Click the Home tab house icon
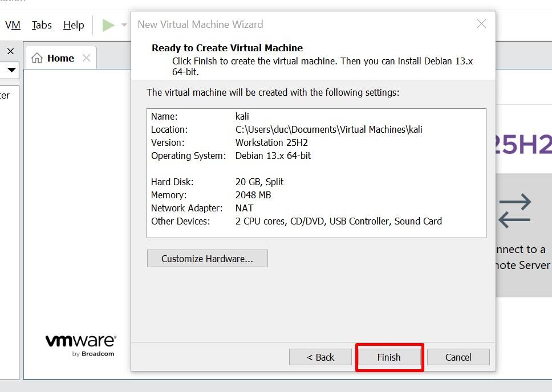This screenshot has height=392, width=552. pyautogui.click(x=37, y=58)
